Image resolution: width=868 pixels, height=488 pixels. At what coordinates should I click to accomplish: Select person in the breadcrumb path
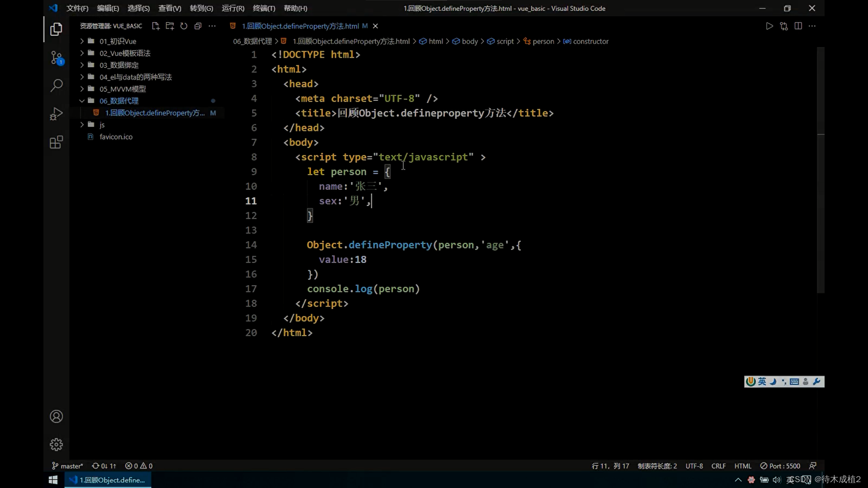[x=538, y=41]
